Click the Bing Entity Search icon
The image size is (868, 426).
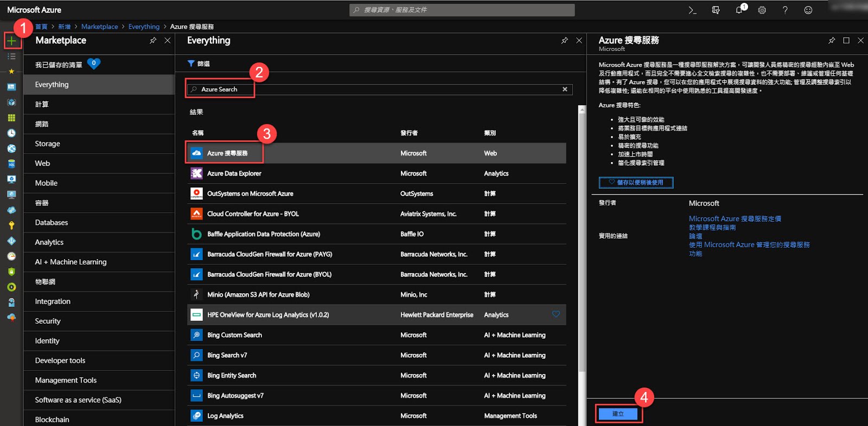pos(196,376)
